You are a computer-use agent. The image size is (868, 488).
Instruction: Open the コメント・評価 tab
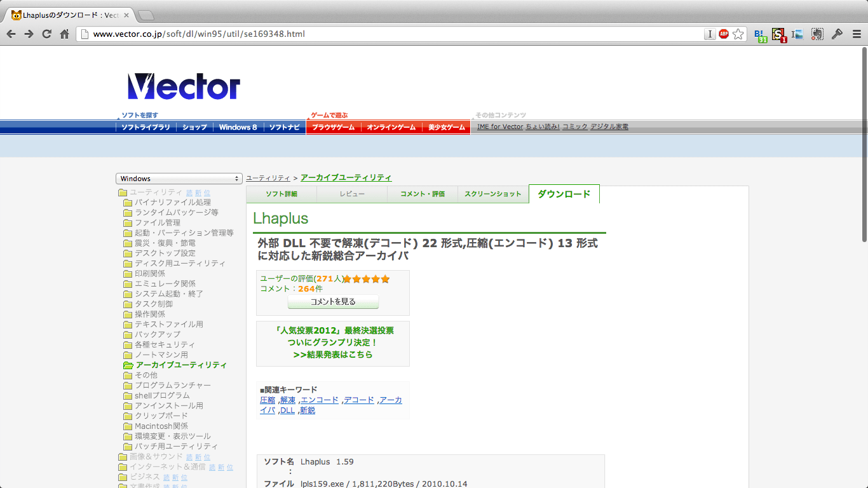pos(423,194)
